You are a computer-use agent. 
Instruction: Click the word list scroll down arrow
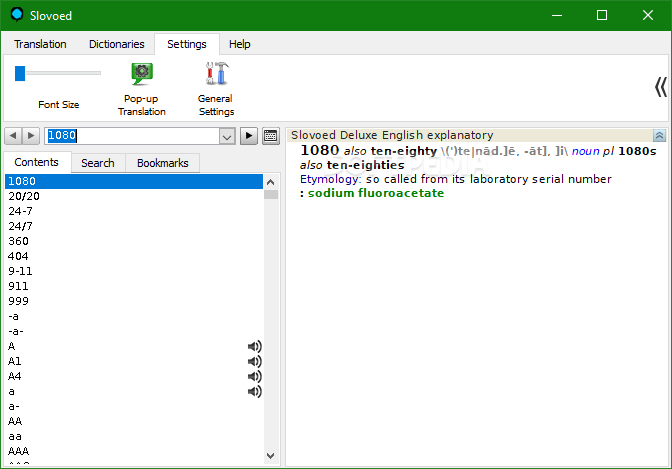(270, 456)
